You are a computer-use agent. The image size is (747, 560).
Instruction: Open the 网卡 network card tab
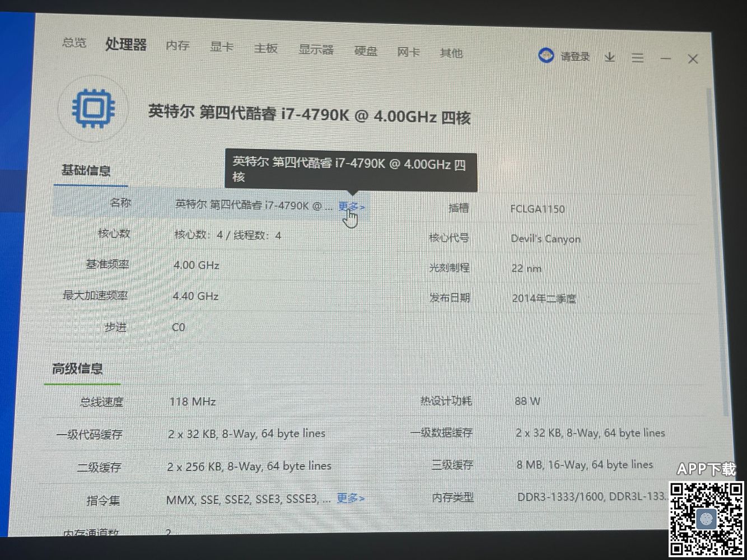(408, 52)
